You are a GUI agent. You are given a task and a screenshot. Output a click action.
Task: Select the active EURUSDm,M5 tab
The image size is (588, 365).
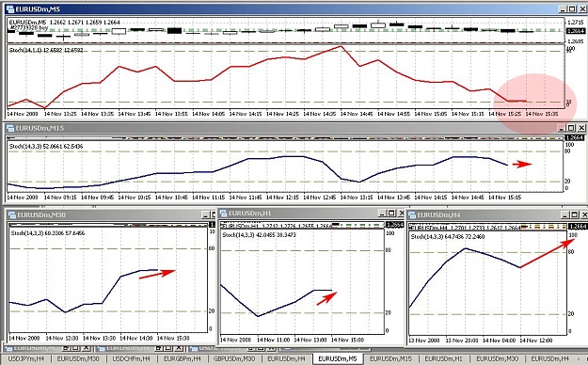click(338, 359)
